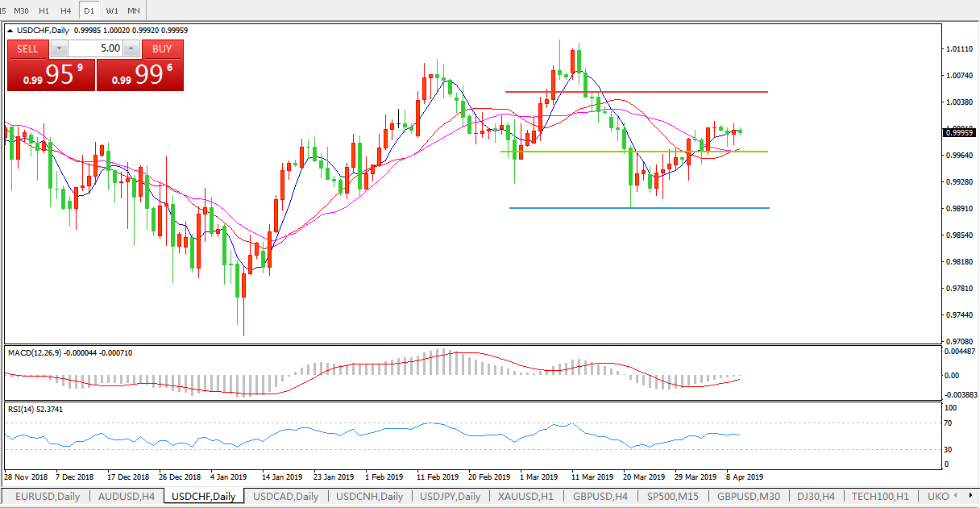
Task: Open the XAUUSD,H1 chart tab
Action: click(525, 497)
